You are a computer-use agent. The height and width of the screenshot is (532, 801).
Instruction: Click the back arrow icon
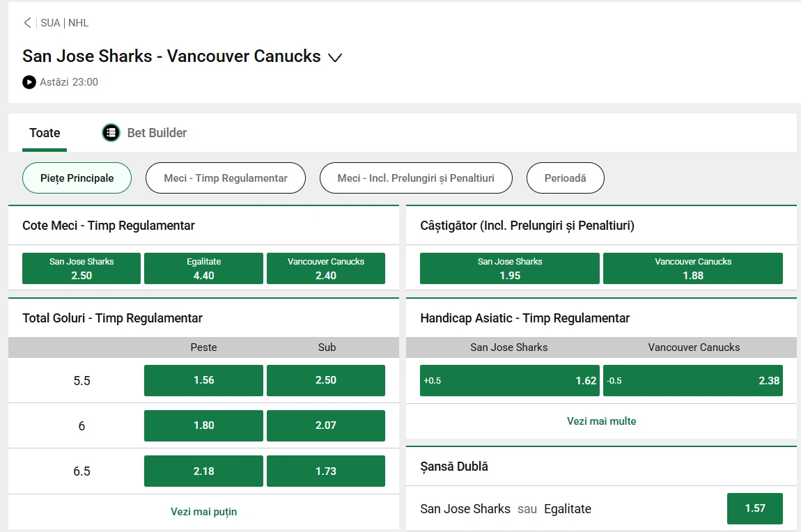click(x=26, y=22)
